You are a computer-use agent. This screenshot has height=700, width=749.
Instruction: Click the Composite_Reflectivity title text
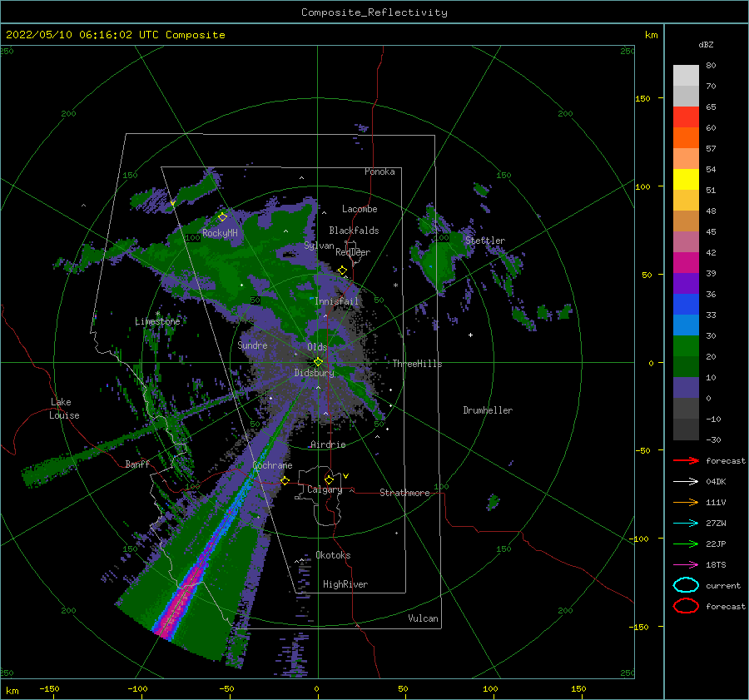(374, 12)
